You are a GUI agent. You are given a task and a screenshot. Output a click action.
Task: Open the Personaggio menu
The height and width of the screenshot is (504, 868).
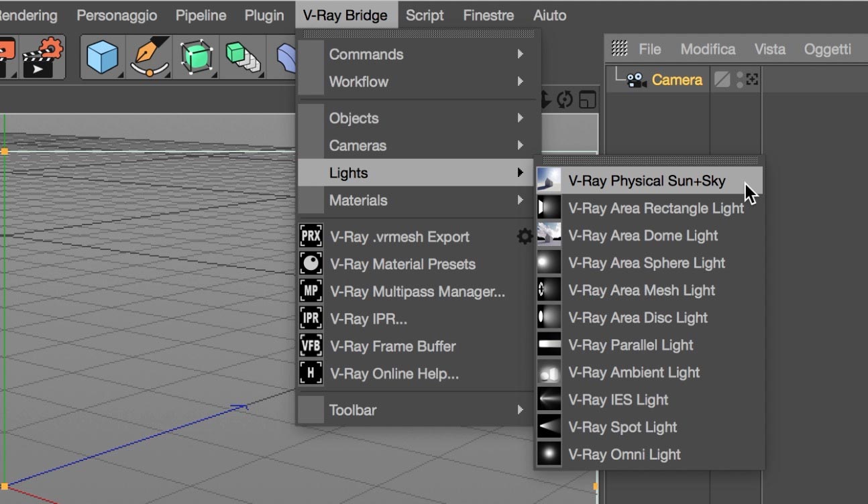(117, 15)
